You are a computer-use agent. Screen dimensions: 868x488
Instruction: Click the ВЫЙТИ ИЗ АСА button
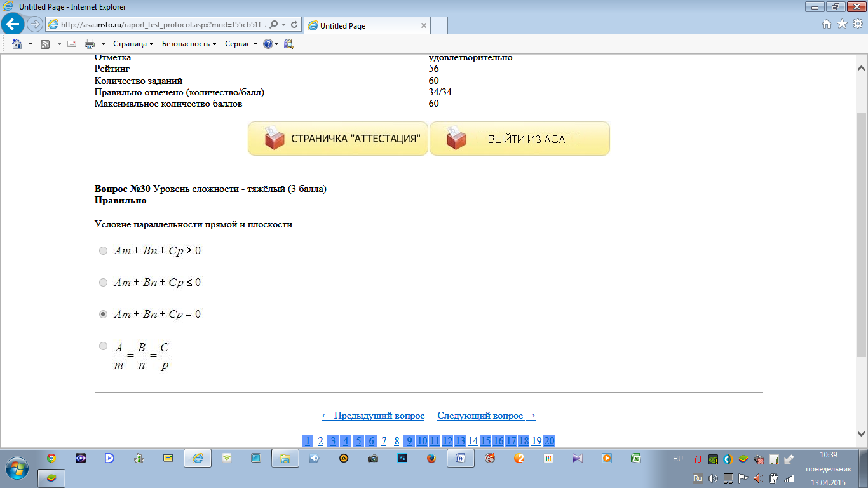[520, 139]
